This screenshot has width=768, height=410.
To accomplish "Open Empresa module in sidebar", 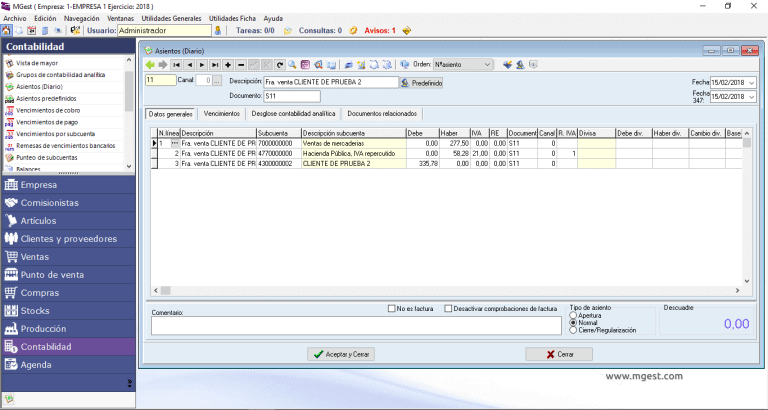I will tap(68, 185).
